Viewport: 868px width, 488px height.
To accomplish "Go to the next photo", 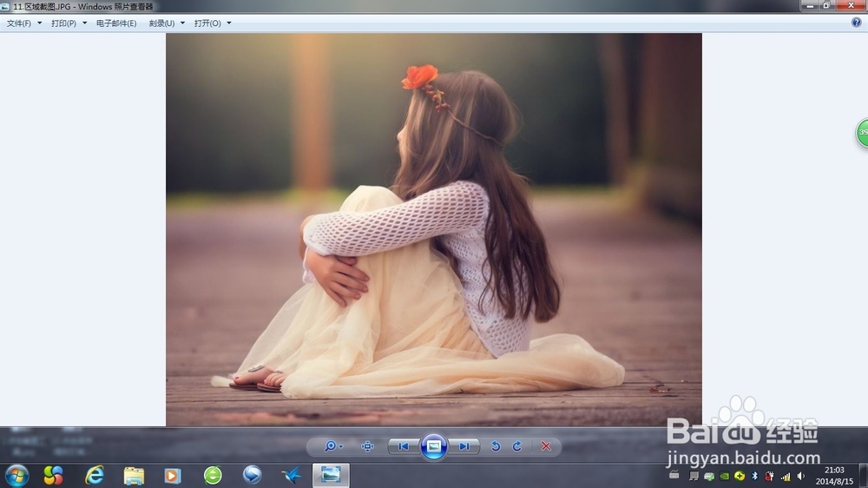I will tap(464, 446).
